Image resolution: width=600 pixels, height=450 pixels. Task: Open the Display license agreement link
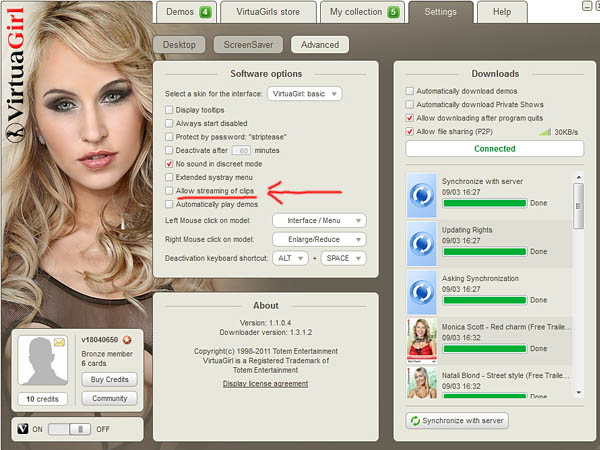pyautogui.click(x=265, y=383)
